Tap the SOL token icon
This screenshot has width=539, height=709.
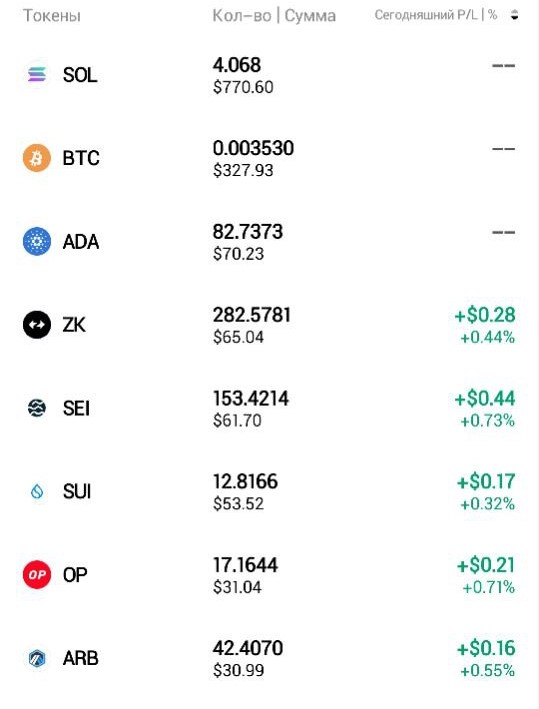37,74
